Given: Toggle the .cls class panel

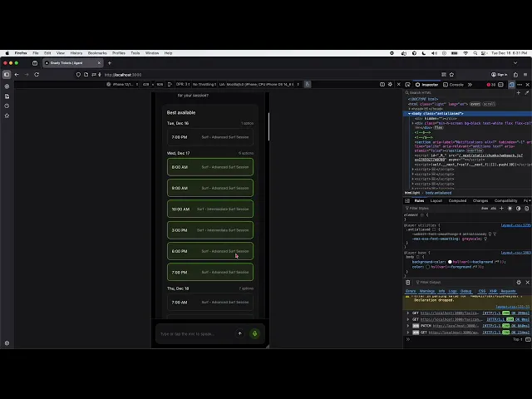Looking at the screenshot, I should click(x=493, y=209).
